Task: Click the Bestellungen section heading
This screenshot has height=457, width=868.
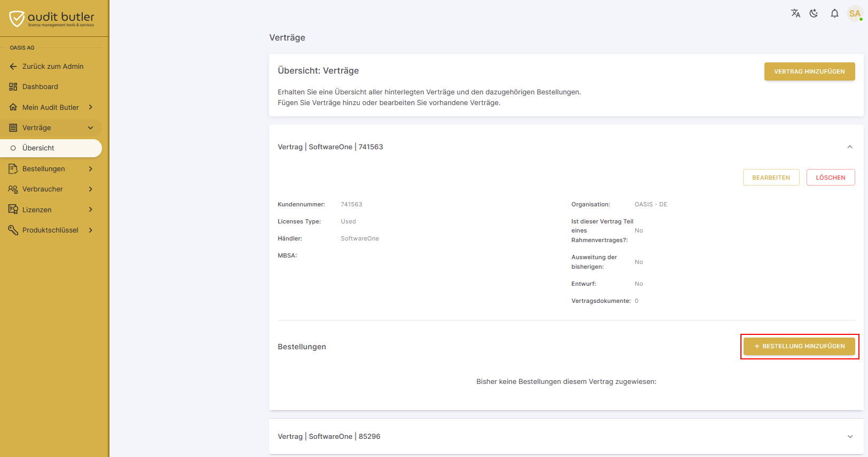Action: click(x=302, y=347)
